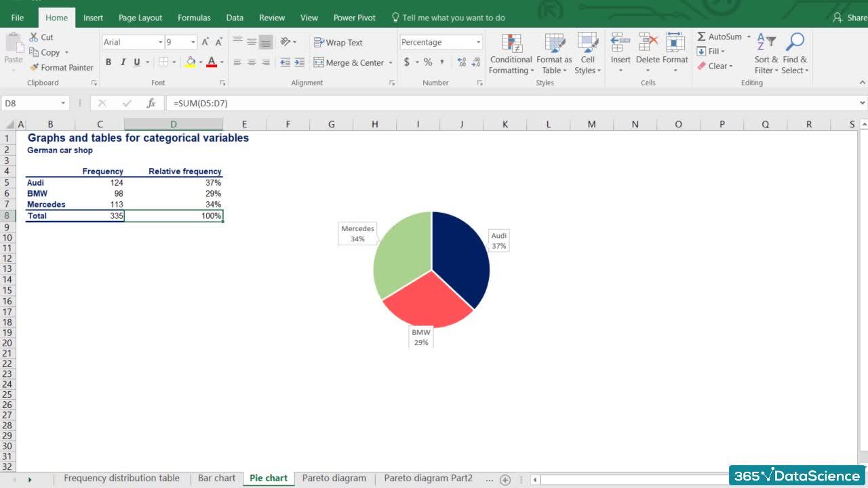Click the Increase Indent icon

coord(299,62)
